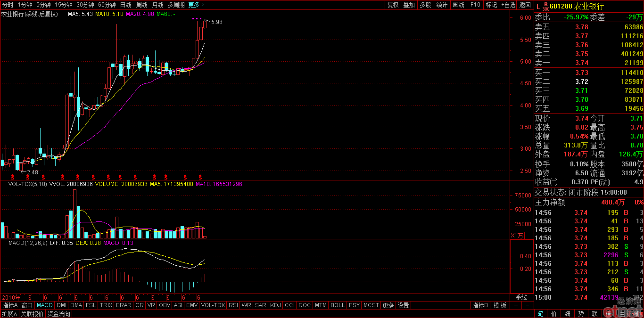Click the 601288 农业银行 stock title
The width and height of the screenshot is (644, 318).
576,6
